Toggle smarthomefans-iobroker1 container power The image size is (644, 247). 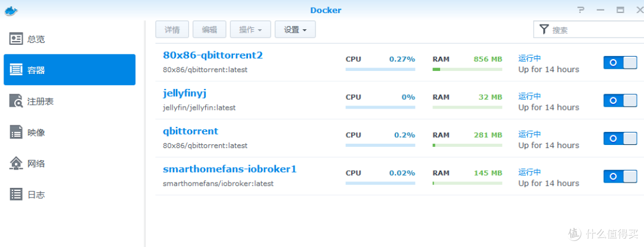[x=620, y=177]
